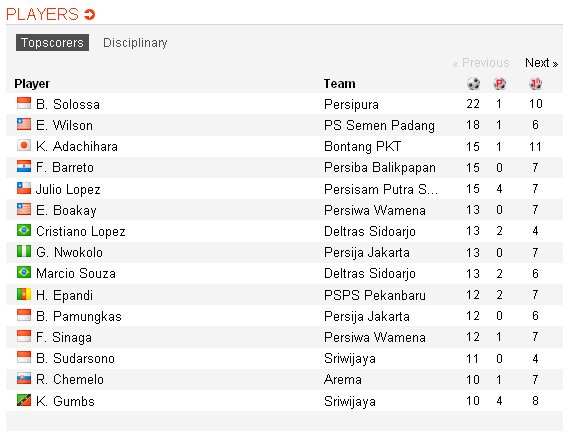Click the first goals column icon
The height and width of the screenshot is (437, 570).
[x=535, y=84]
